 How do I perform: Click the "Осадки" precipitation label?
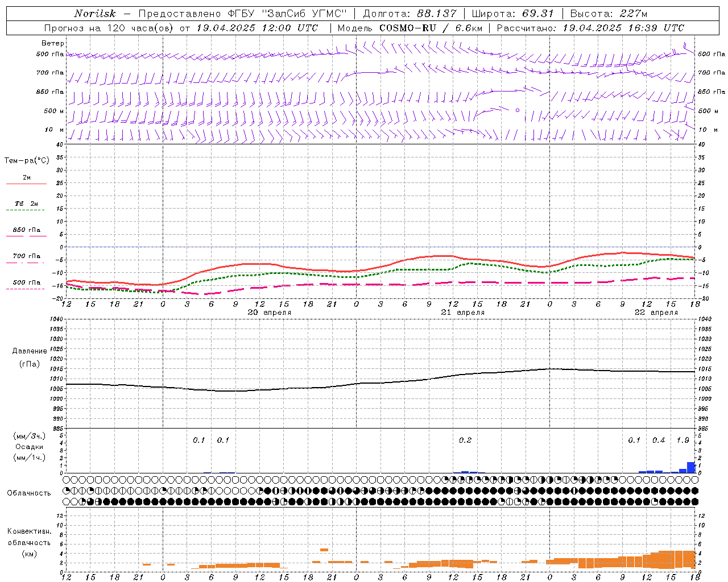tap(30, 447)
